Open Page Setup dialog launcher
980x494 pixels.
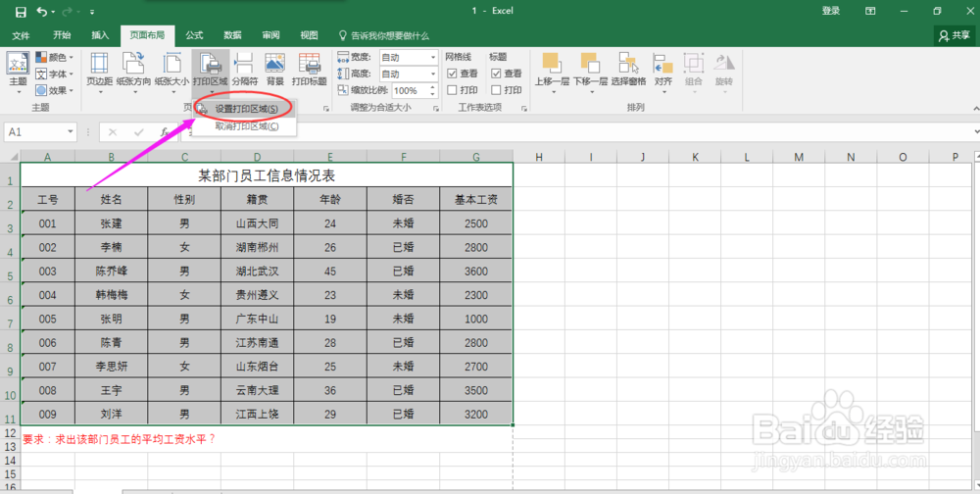(325, 109)
